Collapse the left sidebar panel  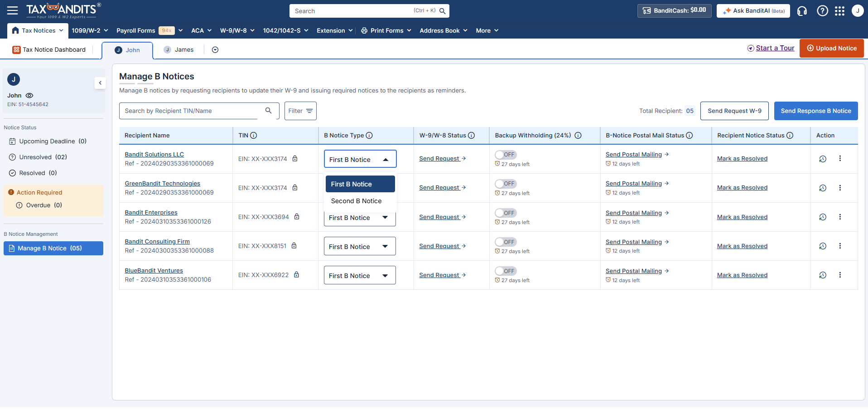point(100,83)
